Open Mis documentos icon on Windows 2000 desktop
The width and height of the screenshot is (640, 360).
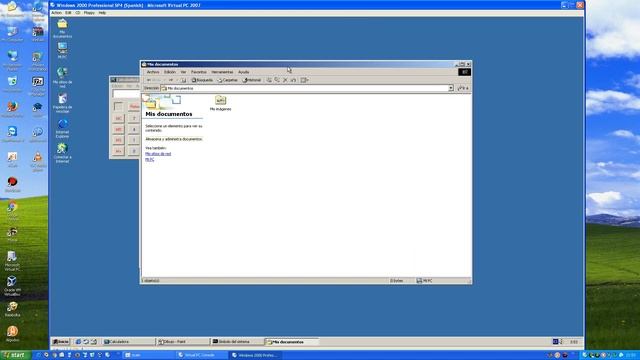(x=62, y=28)
